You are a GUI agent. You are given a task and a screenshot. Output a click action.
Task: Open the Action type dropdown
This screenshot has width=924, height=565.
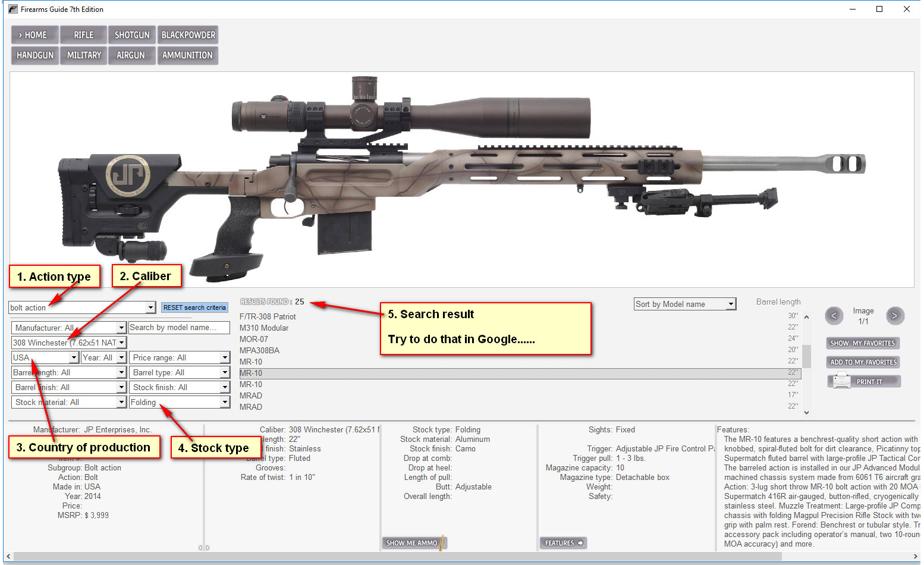click(x=150, y=307)
